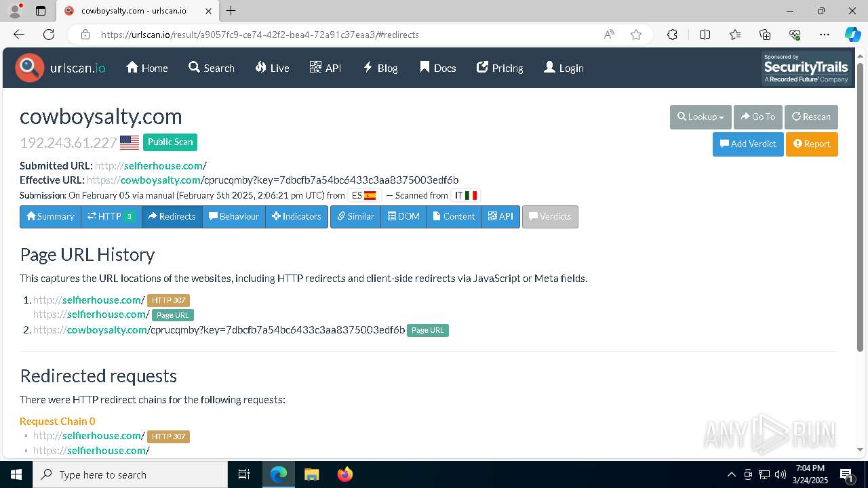Screen dimensions: 868x488
Task: Click the US flag next to IP
Action: click(130, 142)
